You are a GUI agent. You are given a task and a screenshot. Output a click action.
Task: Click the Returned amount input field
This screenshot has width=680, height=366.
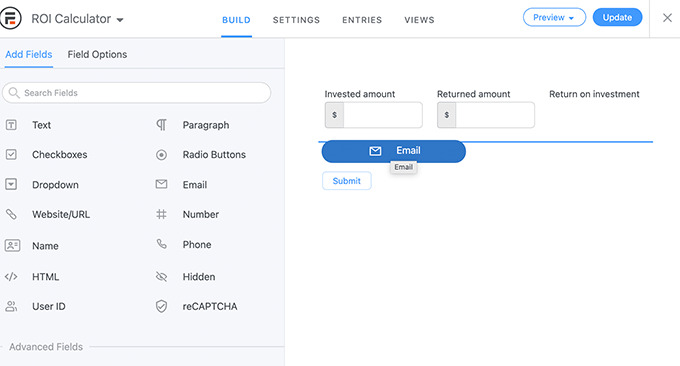click(486, 115)
